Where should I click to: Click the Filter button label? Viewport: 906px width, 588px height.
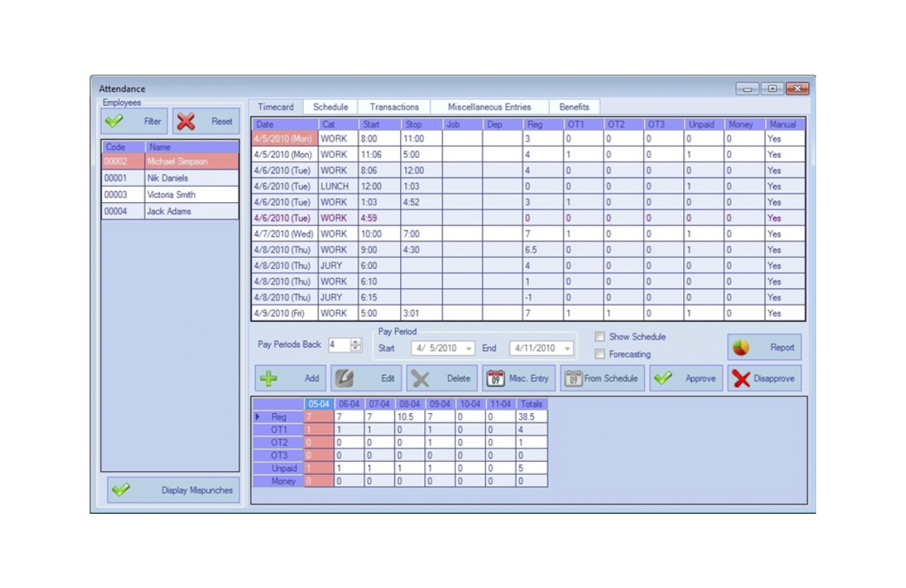click(x=152, y=121)
